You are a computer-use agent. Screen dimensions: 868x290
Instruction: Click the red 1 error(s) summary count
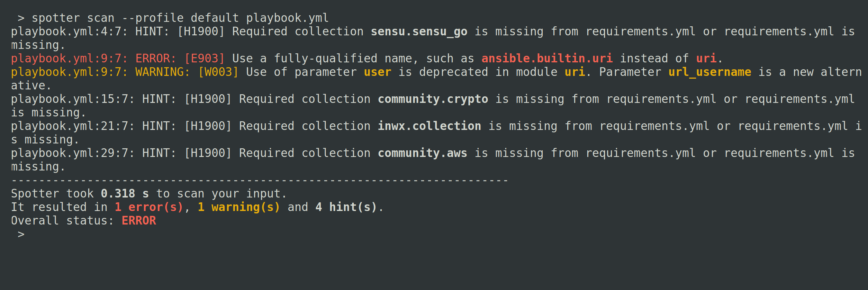pyautogui.click(x=149, y=207)
